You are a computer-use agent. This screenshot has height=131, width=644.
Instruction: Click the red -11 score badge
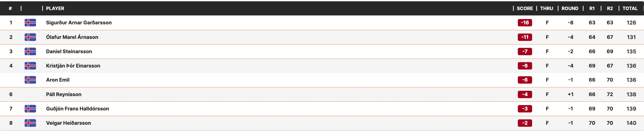click(x=525, y=37)
